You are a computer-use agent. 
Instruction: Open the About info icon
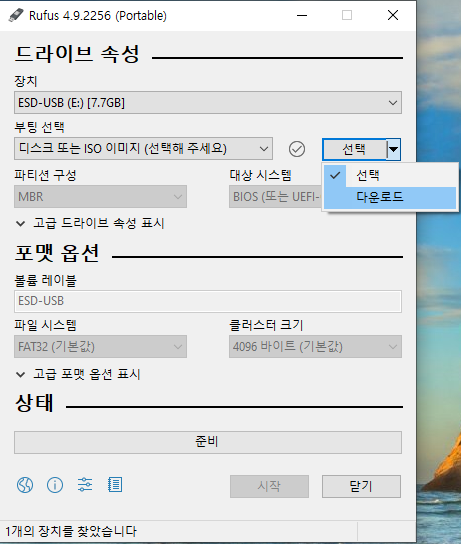coord(55,485)
